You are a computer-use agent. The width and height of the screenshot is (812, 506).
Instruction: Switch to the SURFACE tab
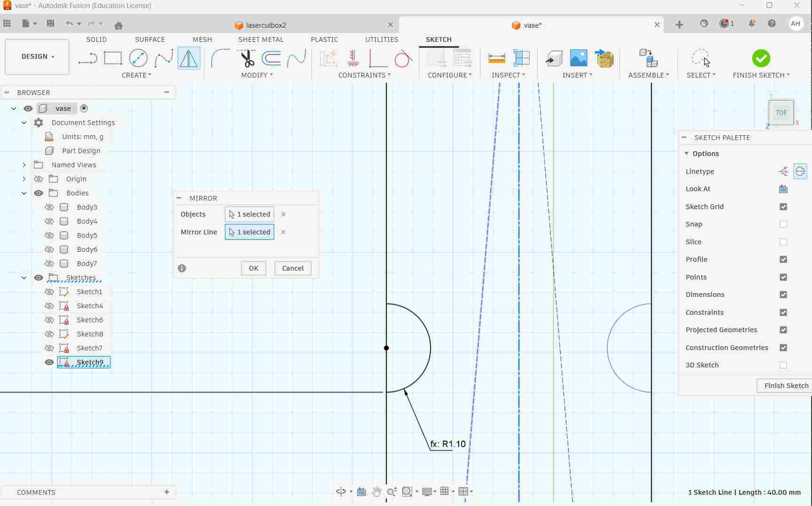(x=149, y=39)
